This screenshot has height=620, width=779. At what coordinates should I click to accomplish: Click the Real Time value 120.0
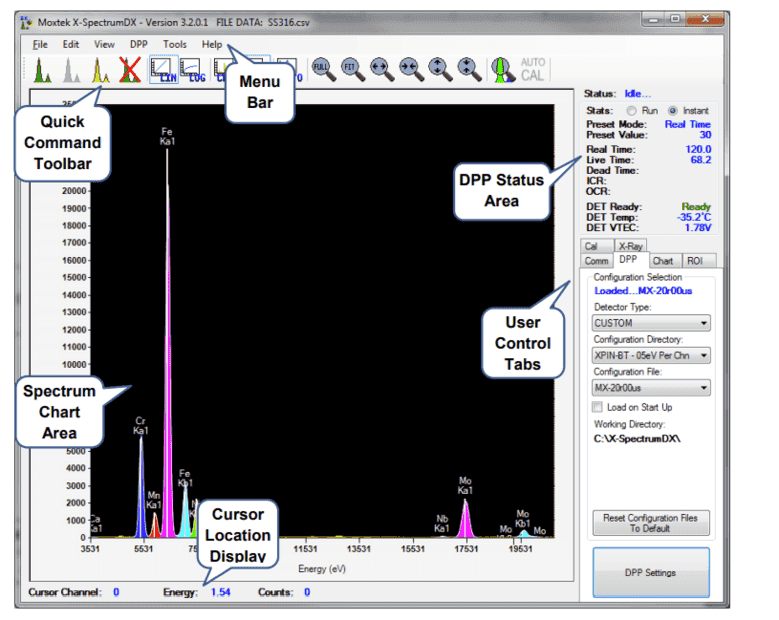698,150
